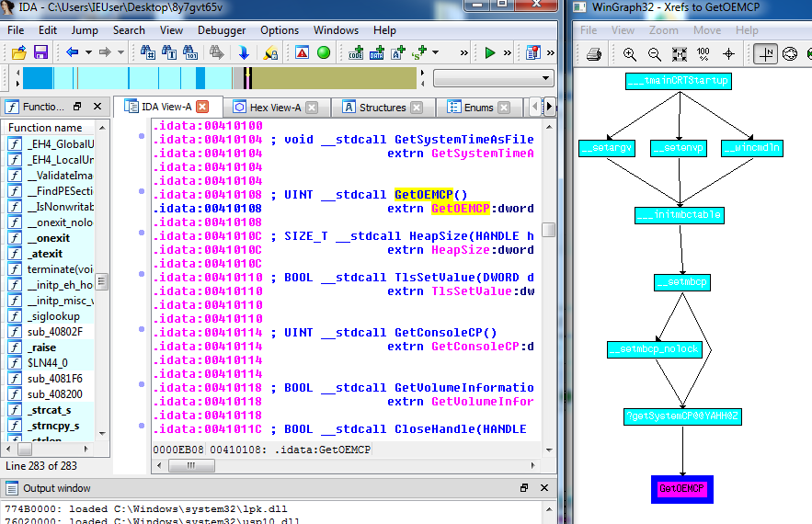This screenshot has width=812, height=524.
Task: Click the search next binoculars icon
Action: 216,52
